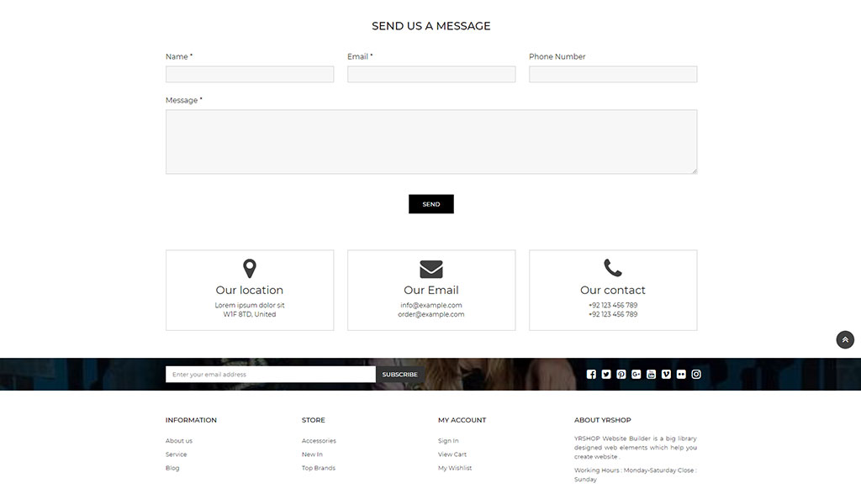Focus the Name input field

click(x=250, y=75)
